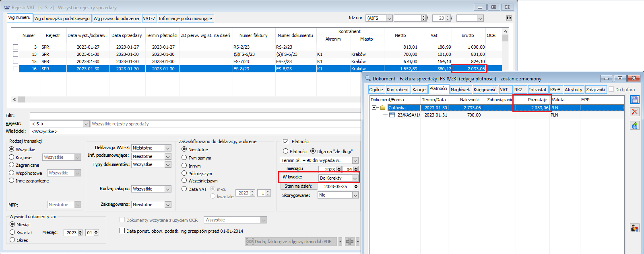Open the Rejestr <-S-> dropdown
The image size is (644, 254).
pyautogui.click(x=86, y=124)
